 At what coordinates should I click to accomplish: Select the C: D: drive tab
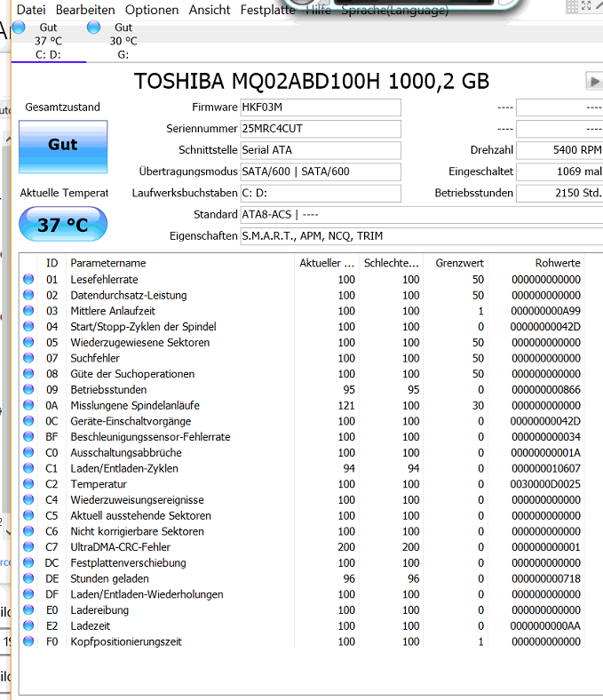coord(48,41)
